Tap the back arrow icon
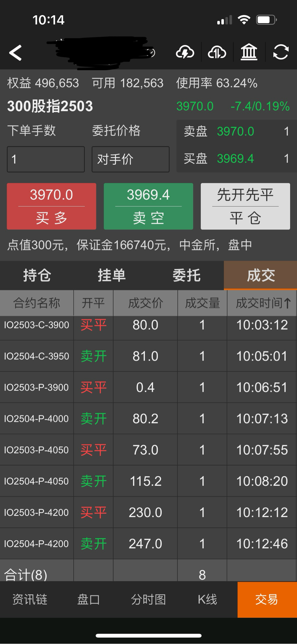The height and width of the screenshot is (644, 297). [x=16, y=53]
